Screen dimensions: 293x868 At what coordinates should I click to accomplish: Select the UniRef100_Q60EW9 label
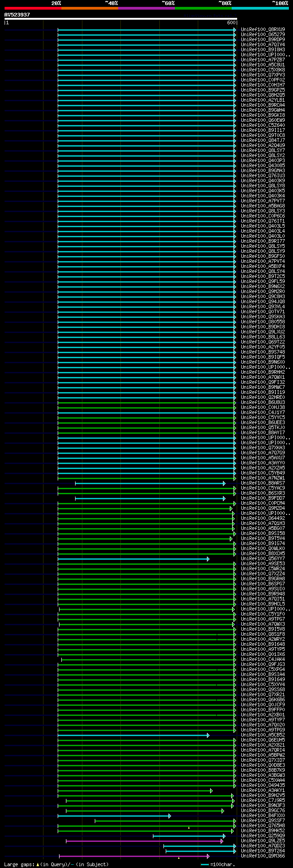pos(263,120)
